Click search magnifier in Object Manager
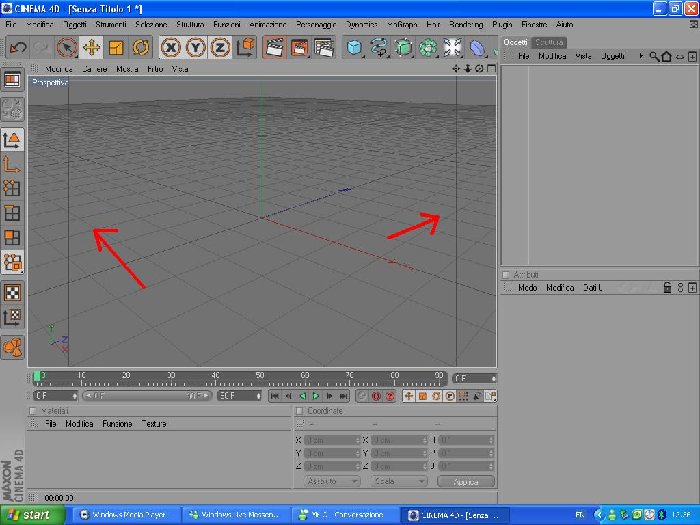The height and width of the screenshot is (525, 700). [654, 57]
